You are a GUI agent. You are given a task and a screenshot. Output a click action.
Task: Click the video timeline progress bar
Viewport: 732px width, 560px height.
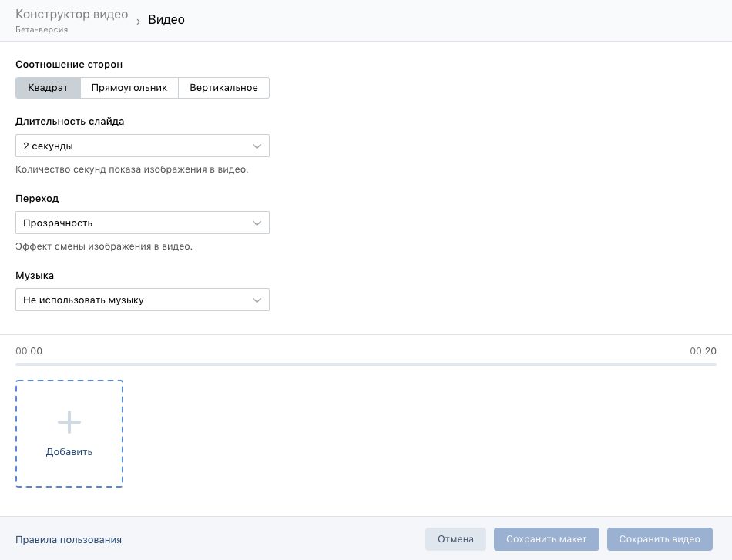366,364
